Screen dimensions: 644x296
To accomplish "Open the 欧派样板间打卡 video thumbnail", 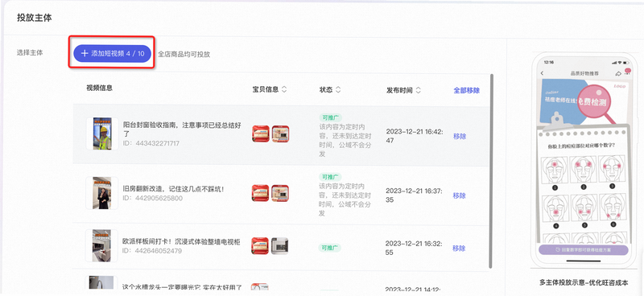I will 101,245.
